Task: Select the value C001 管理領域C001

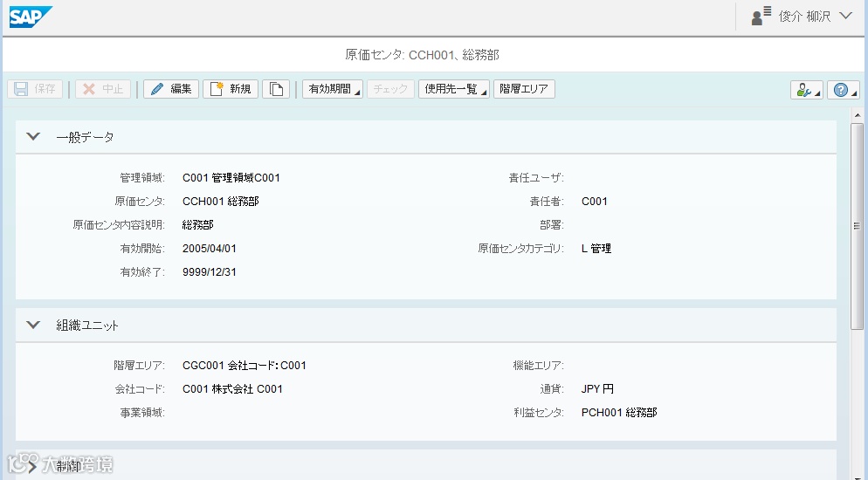Action: [x=231, y=177]
